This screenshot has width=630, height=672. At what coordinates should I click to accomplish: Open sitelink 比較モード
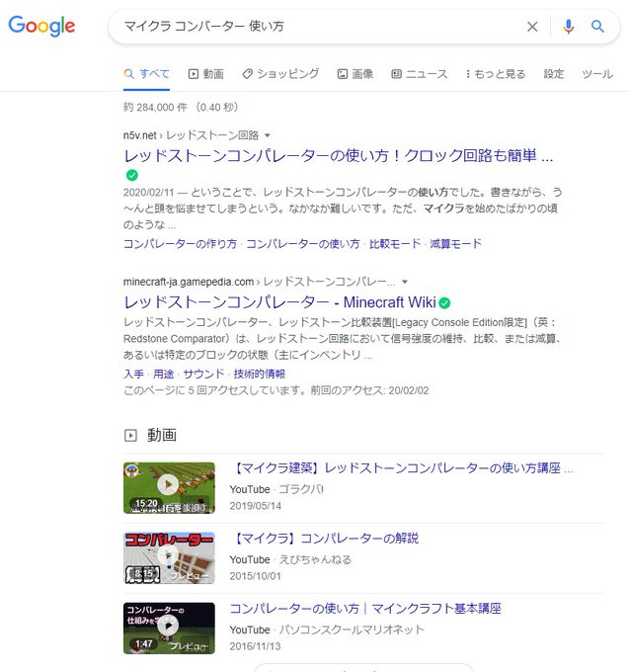coord(395,244)
